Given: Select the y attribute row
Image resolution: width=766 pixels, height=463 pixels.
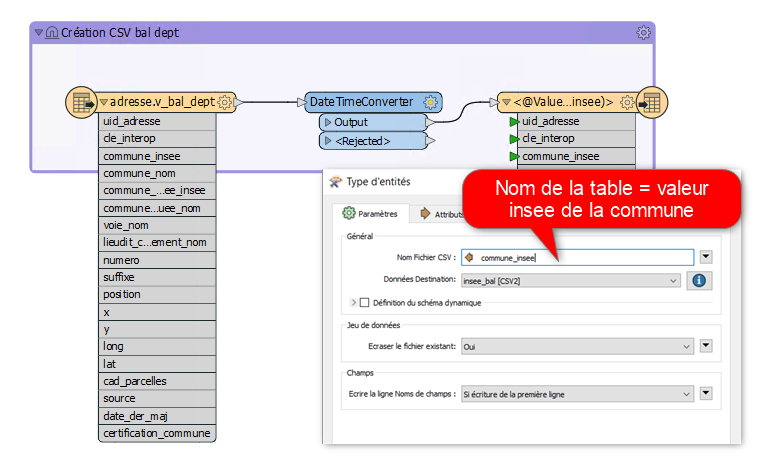Looking at the screenshot, I should pos(157,330).
